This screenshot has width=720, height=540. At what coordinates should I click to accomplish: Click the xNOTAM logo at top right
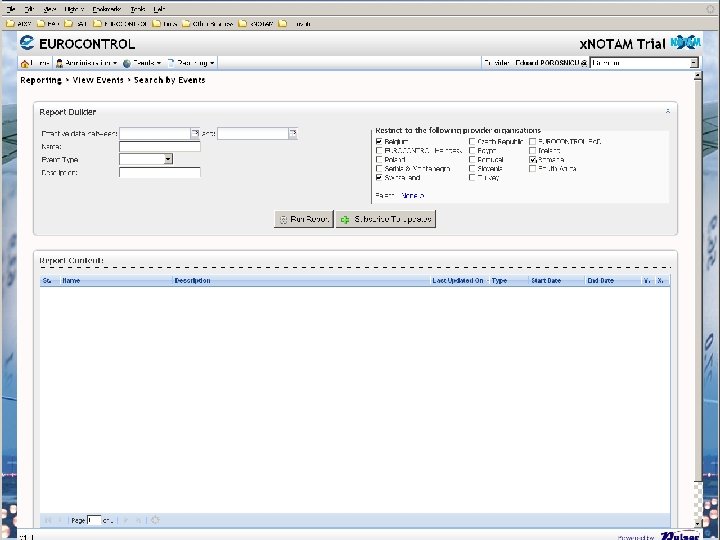[686, 42]
